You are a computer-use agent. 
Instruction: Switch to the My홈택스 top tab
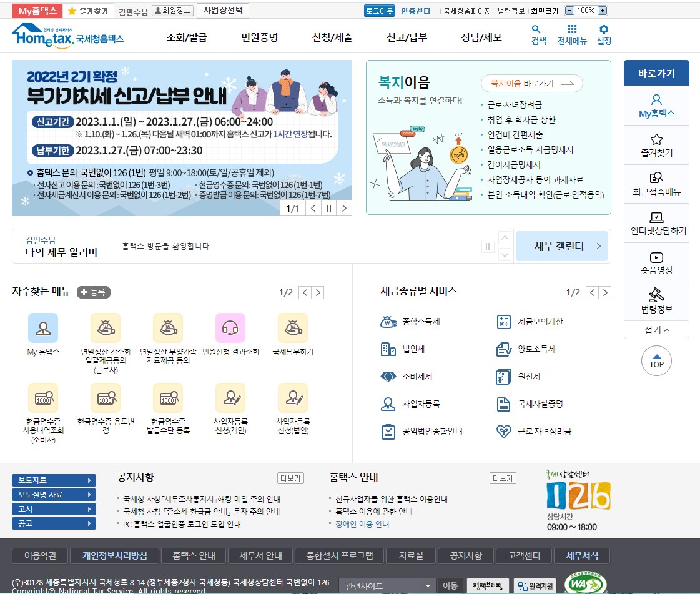[37, 11]
